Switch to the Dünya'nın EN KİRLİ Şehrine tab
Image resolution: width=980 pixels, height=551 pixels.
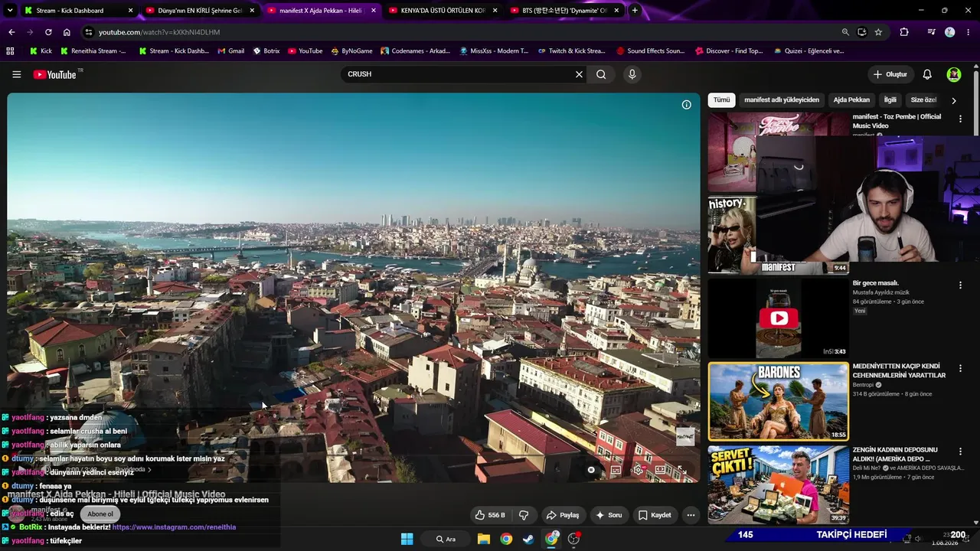tap(201, 11)
